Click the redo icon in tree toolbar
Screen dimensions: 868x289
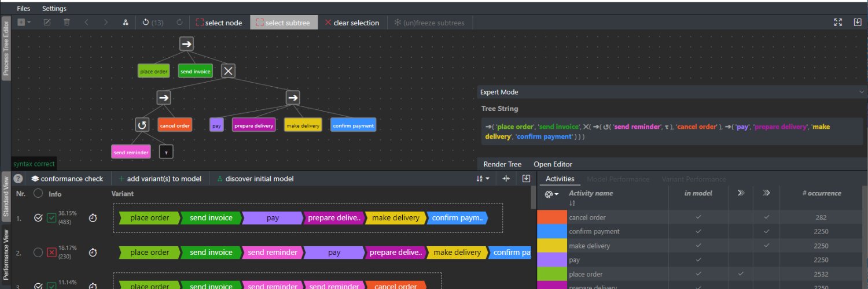(179, 23)
